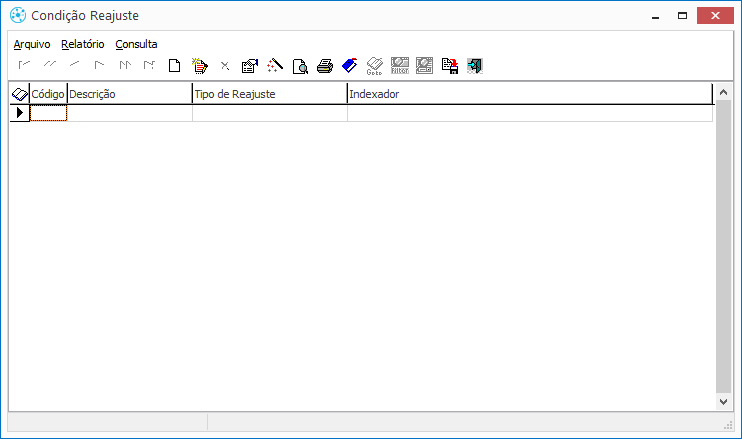Click the export-to-disk save icon
Image resolution: width=742 pixels, height=439 pixels.
[450, 66]
